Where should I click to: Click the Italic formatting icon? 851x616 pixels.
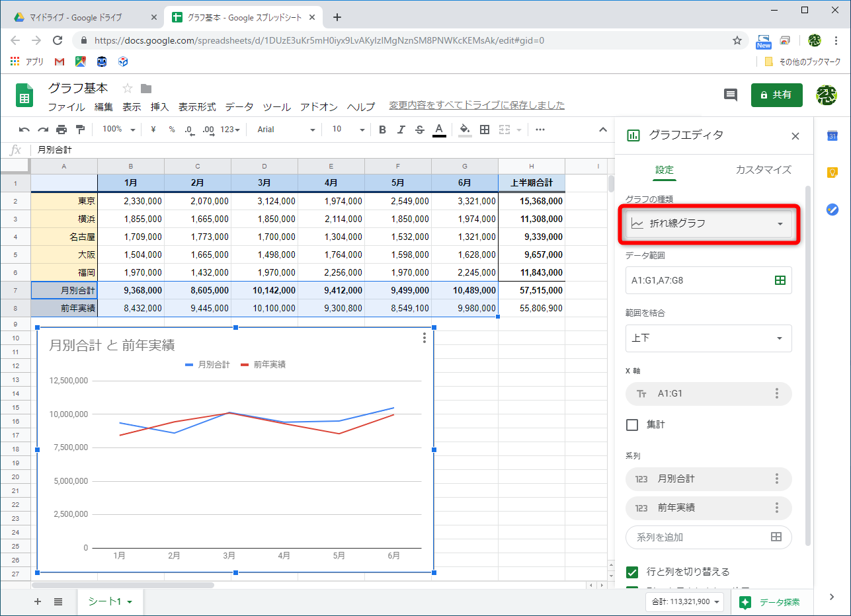(401, 130)
